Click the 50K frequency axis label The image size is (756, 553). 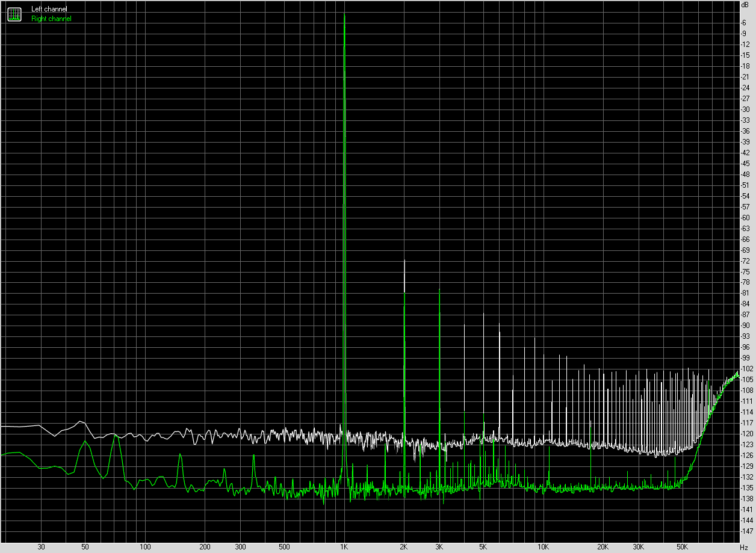pos(683,547)
